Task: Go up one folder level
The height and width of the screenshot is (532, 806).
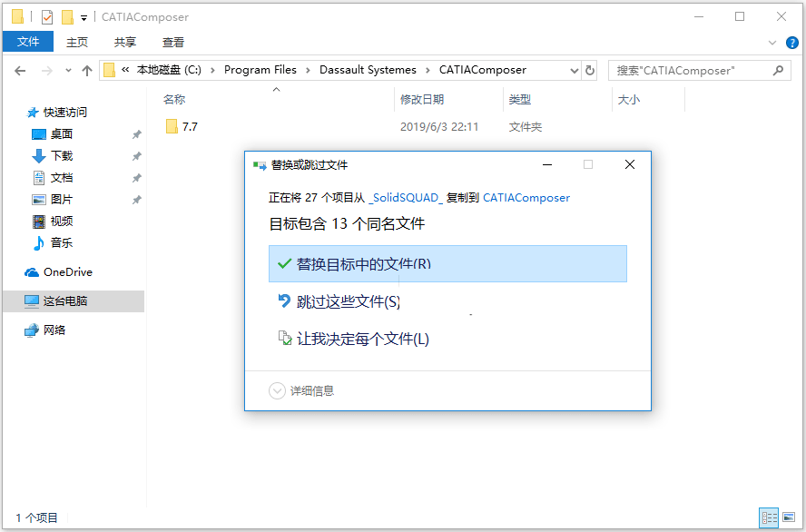Action: click(x=87, y=71)
